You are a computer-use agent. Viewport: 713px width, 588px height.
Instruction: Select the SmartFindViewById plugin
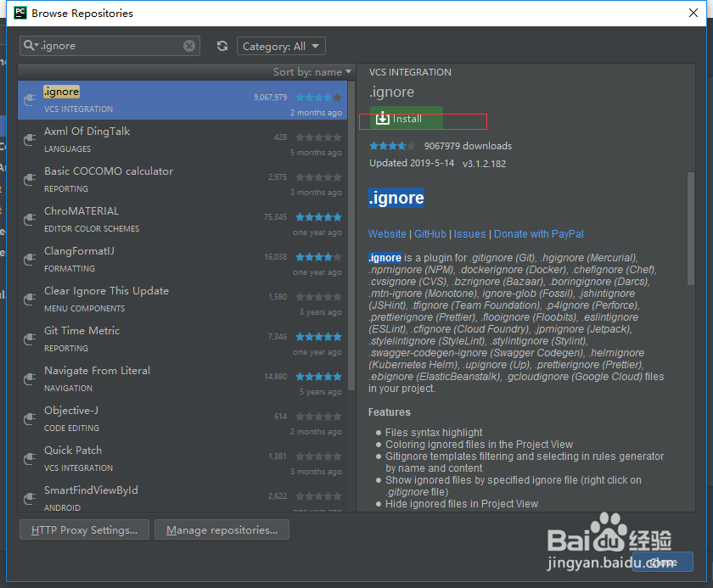pos(182,496)
